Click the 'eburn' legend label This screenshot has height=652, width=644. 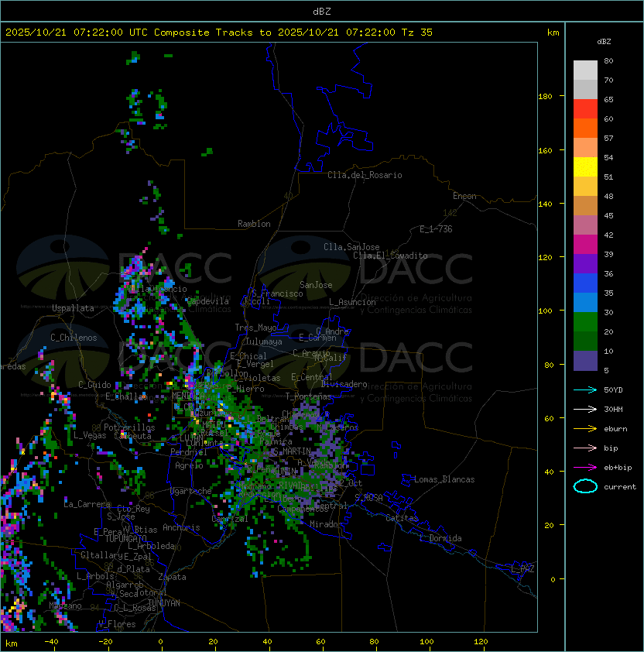coord(615,429)
